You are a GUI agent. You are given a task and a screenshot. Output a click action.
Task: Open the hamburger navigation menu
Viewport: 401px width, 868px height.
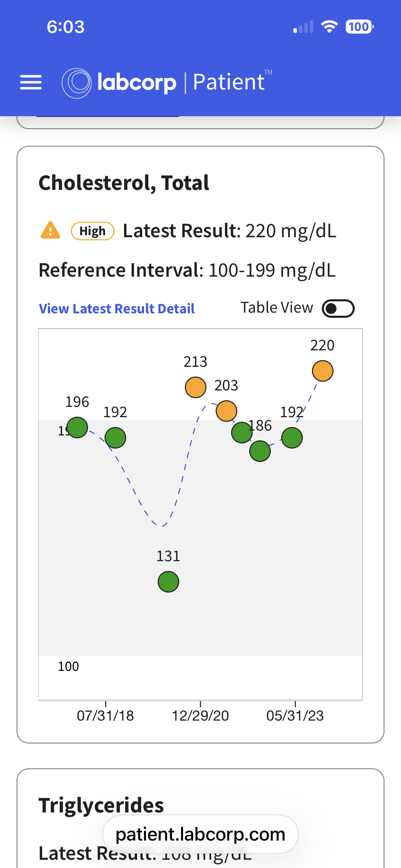(31, 82)
